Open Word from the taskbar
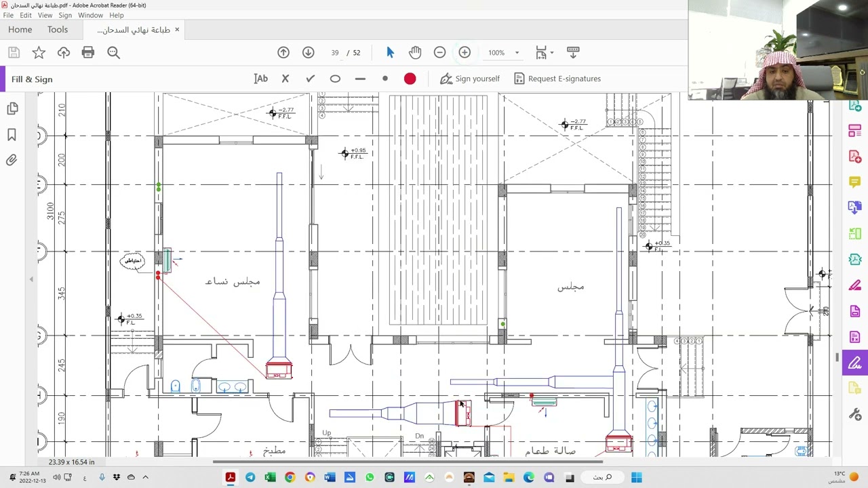 point(330,477)
